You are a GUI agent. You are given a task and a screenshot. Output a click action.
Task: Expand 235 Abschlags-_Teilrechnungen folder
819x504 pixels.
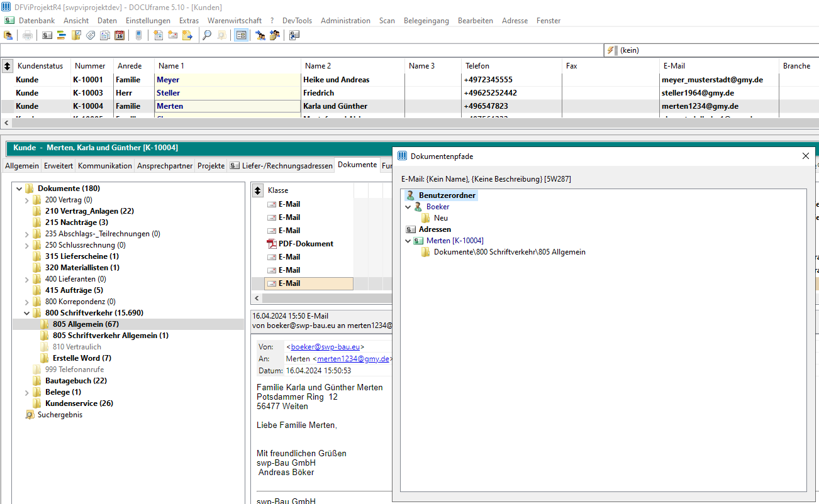tap(27, 234)
